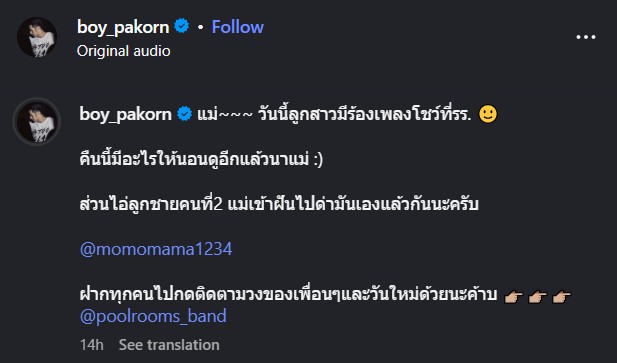Click the caption line containing คนที่2
The width and height of the screenshot is (617, 363).
pyautogui.click(x=279, y=204)
